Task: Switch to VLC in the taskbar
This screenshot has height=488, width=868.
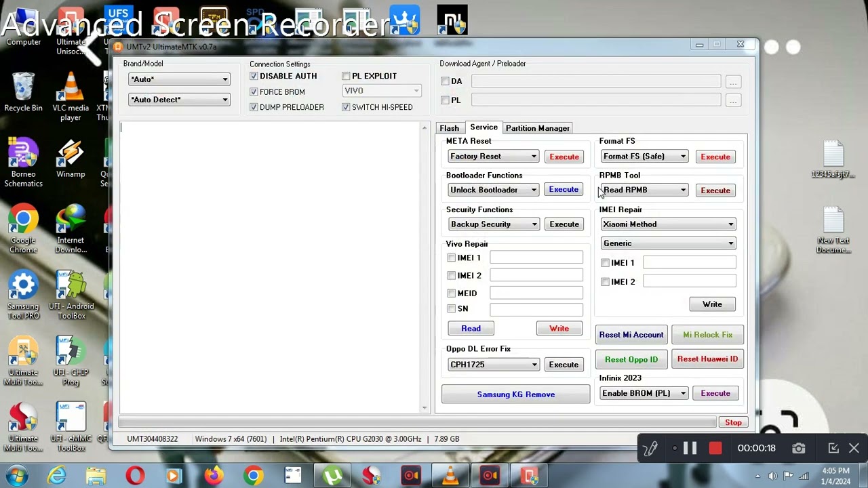Action: point(450,476)
